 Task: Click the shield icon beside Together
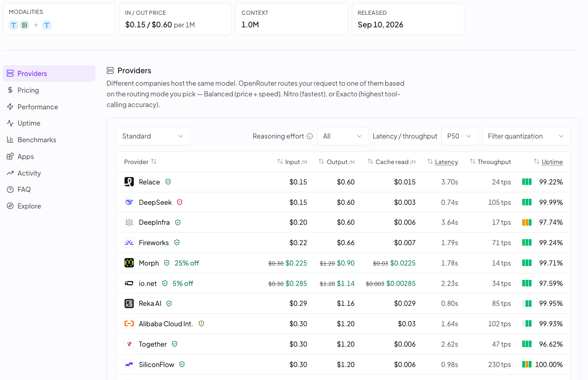click(175, 344)
